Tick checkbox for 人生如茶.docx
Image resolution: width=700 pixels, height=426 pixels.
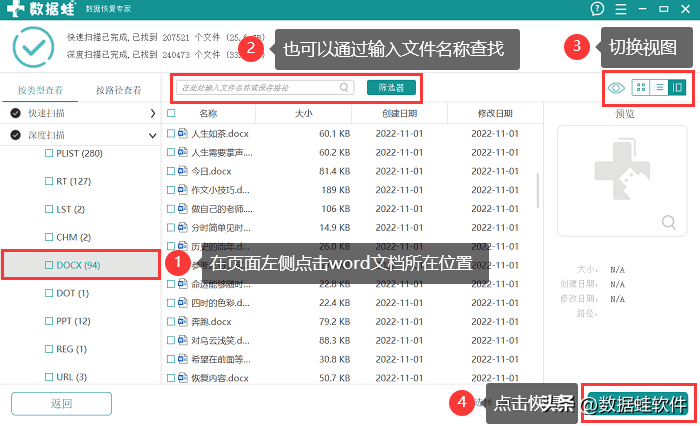(x=171, y=133)
